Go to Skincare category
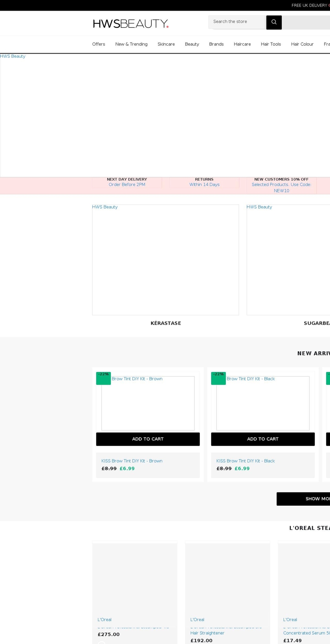The width and height of the screenshot is (330, 644). [166, 44]
